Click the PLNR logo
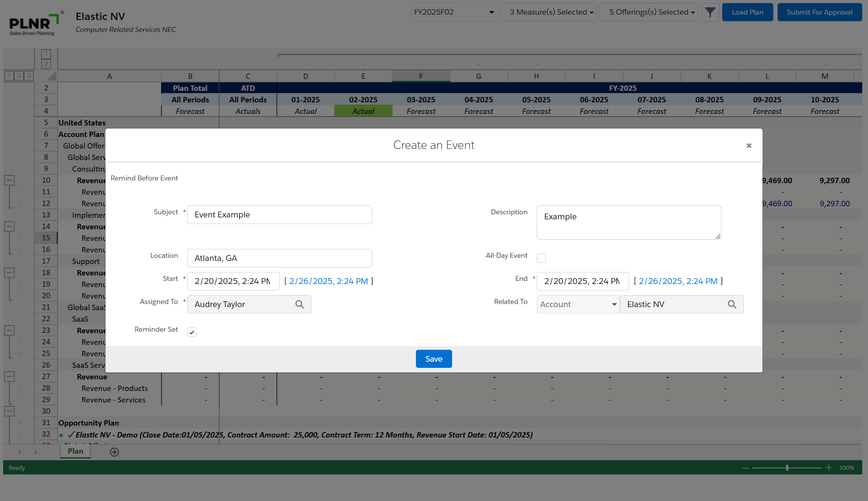868x501 pixels. (35, 24)
